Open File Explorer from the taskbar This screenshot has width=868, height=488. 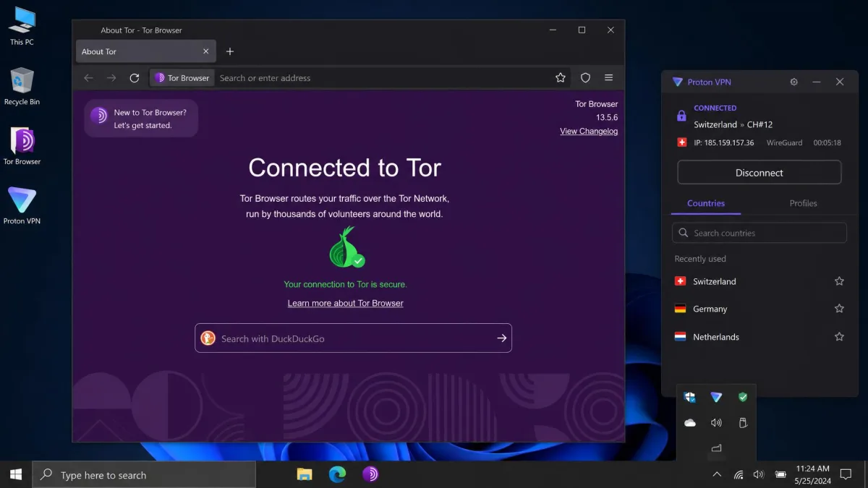[305, 475]
